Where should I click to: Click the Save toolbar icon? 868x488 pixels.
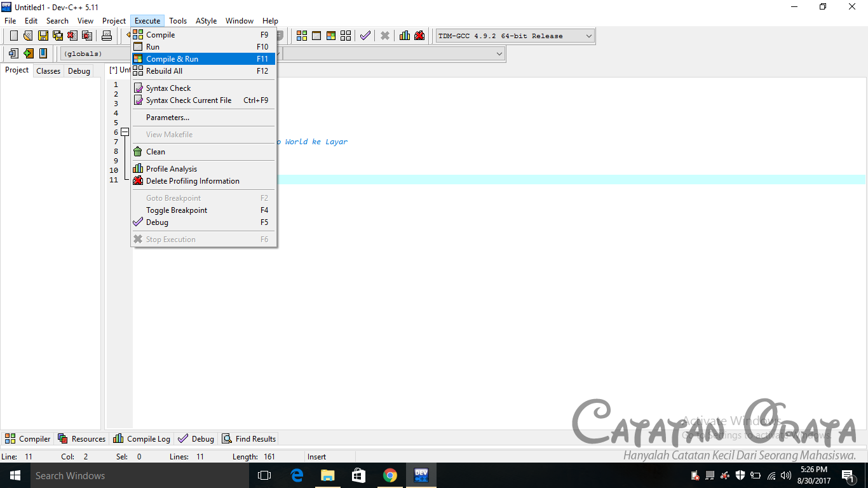43,36
